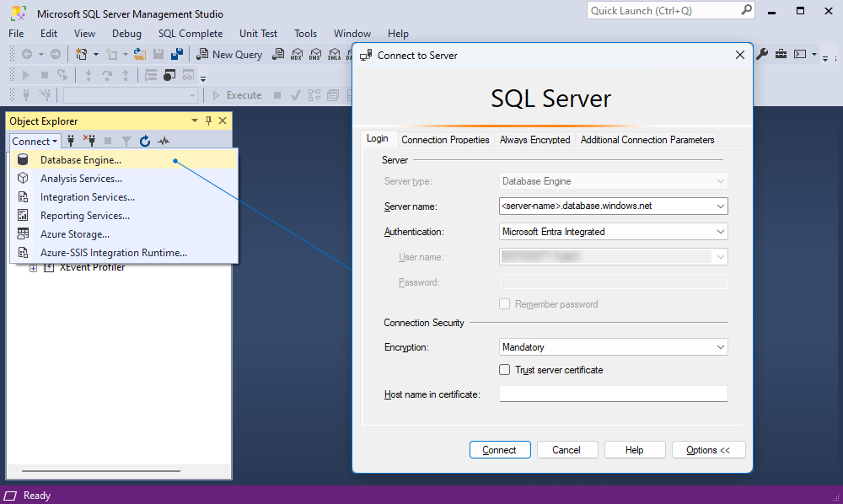The height and width of the screenshot is (504, 843).
Task: Open the Server name dropdown
Action: point(721,206)
